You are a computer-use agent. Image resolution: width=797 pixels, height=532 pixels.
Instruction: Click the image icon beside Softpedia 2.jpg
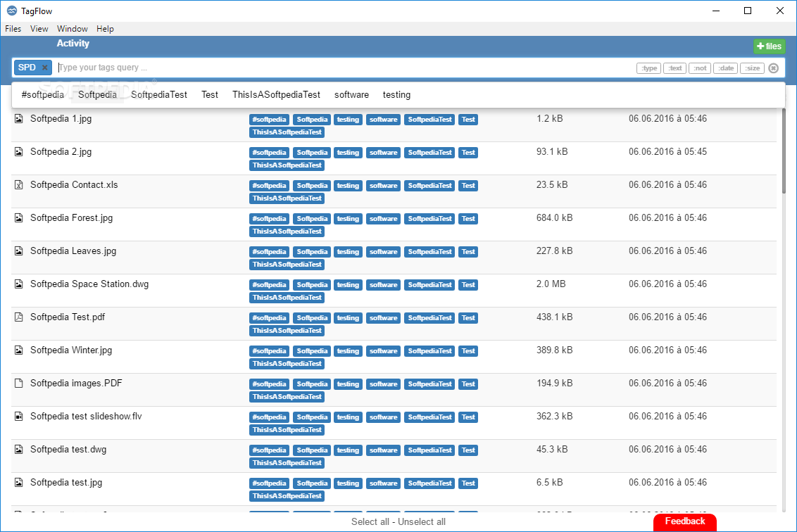19,152
